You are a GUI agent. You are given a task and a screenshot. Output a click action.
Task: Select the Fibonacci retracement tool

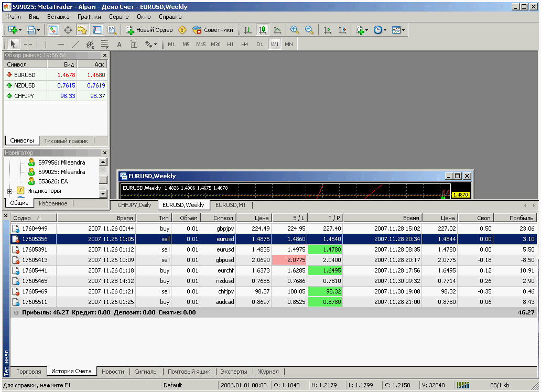pyautogui.click(x=105, y=45)
